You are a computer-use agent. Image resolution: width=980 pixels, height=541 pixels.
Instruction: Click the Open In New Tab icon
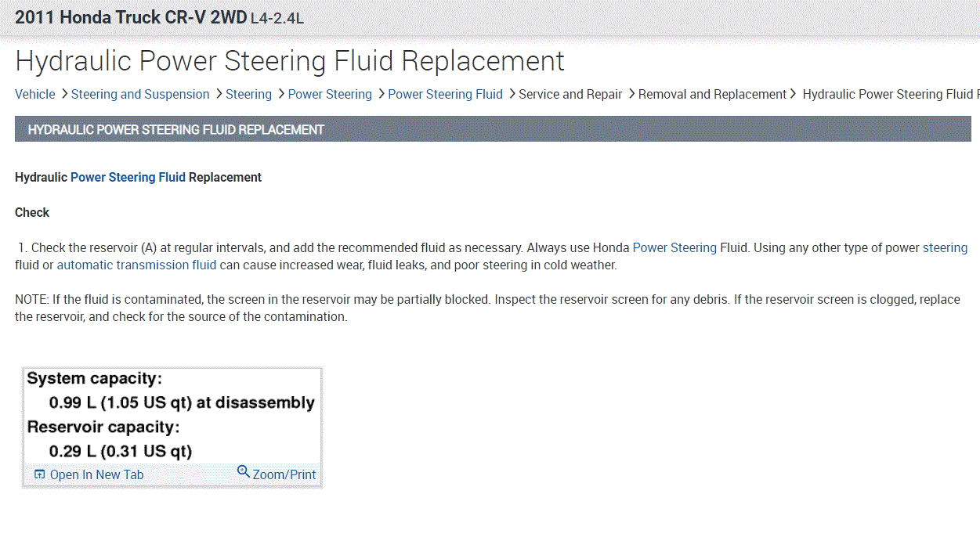40,474
